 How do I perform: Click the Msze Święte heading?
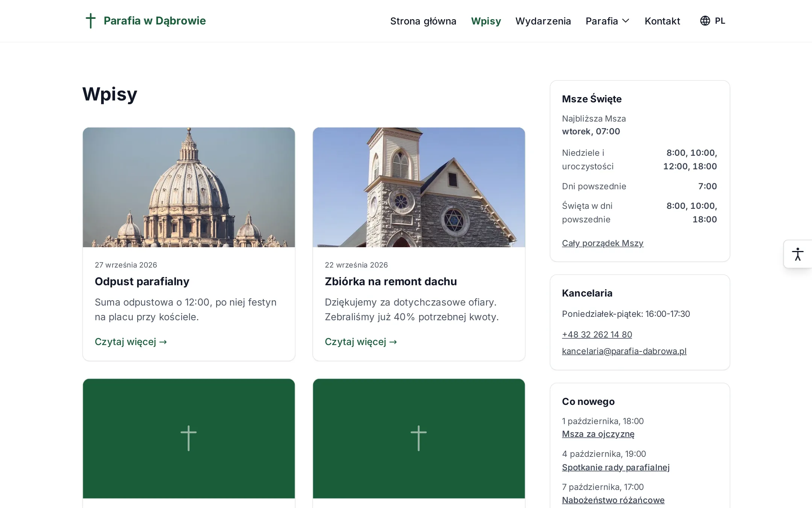pos(592,99)
